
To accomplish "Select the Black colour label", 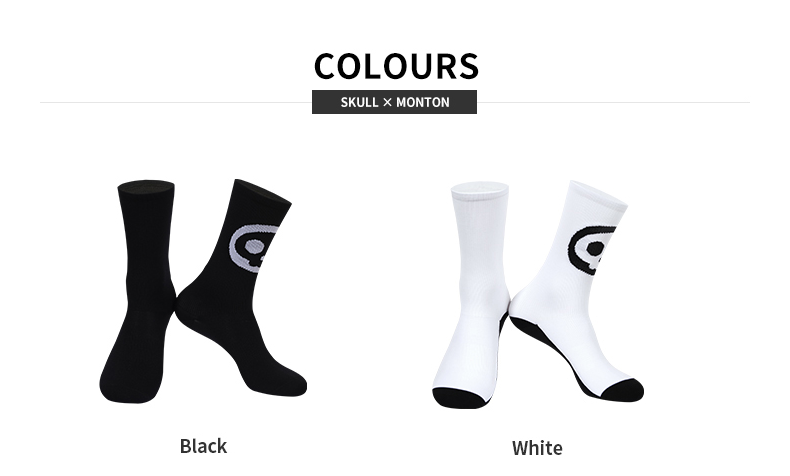I will coord(204,446).
